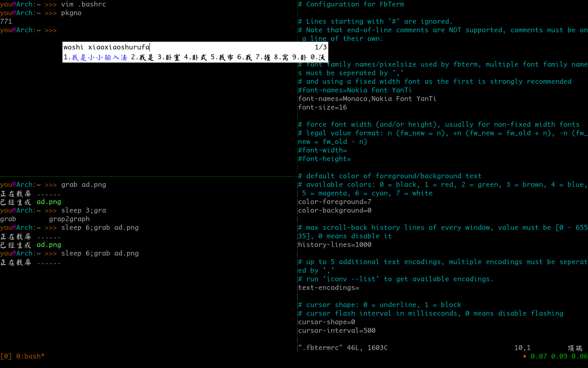This screenshot has width=588, height=368.
Task: Click the commented '#font-names=Nokia Font YanTi' line
Action: click(x=355, y=90)
